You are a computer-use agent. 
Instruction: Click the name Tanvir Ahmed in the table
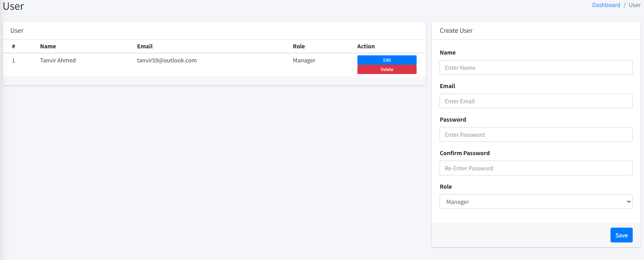(x=58, y=60)
